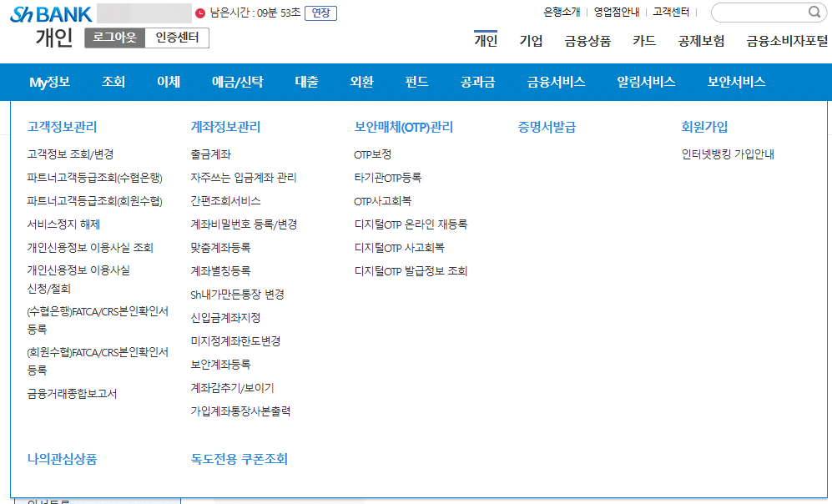832x504 pixels.
Task: Open 대출 in blue menu bar
Action: point(307,82)
